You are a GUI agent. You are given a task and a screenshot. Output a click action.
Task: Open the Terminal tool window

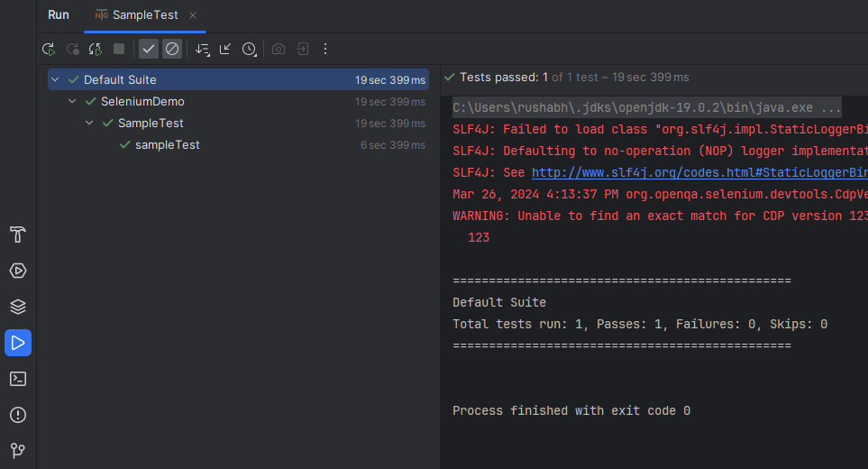point(18,379)
